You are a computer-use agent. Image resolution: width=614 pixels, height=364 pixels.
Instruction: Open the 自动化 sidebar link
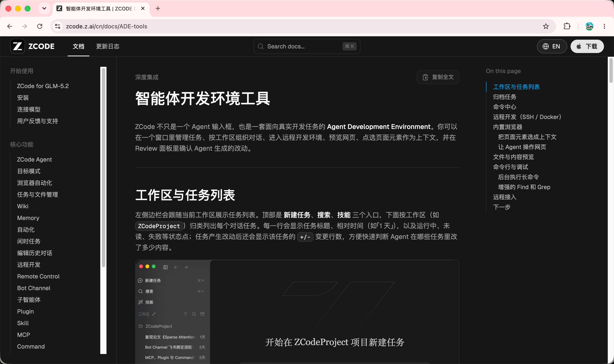pos(26,230)
